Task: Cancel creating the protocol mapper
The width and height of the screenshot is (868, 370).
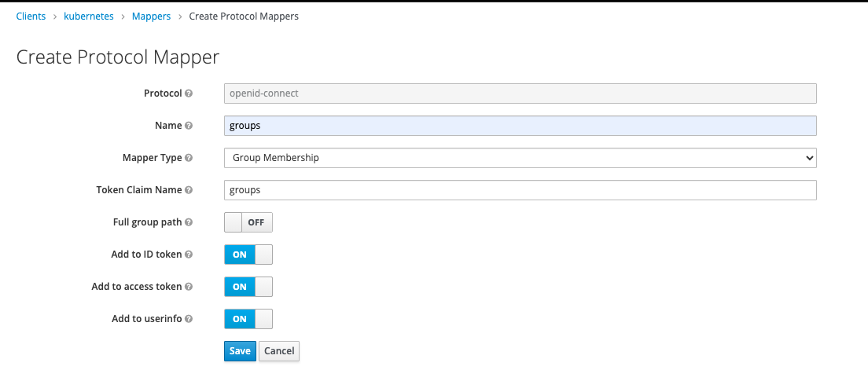Action: click(279, 350)
